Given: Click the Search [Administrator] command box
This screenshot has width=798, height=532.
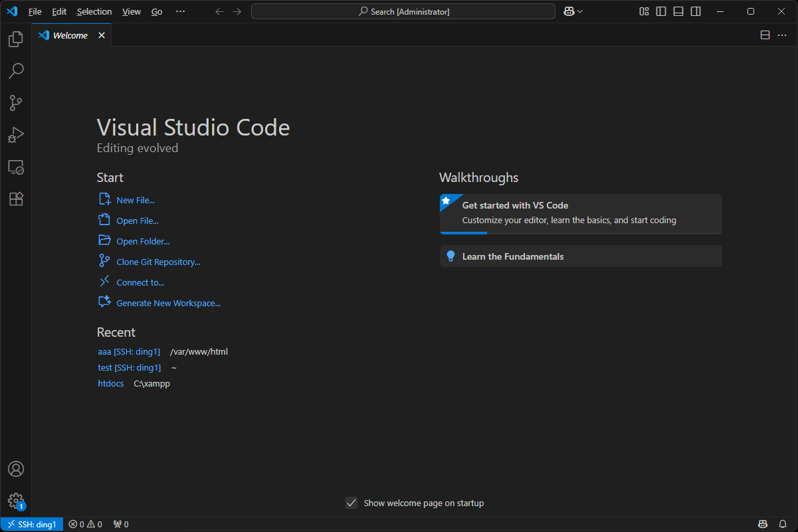Looking at the screenshot, I should click(x=403, y=11).
